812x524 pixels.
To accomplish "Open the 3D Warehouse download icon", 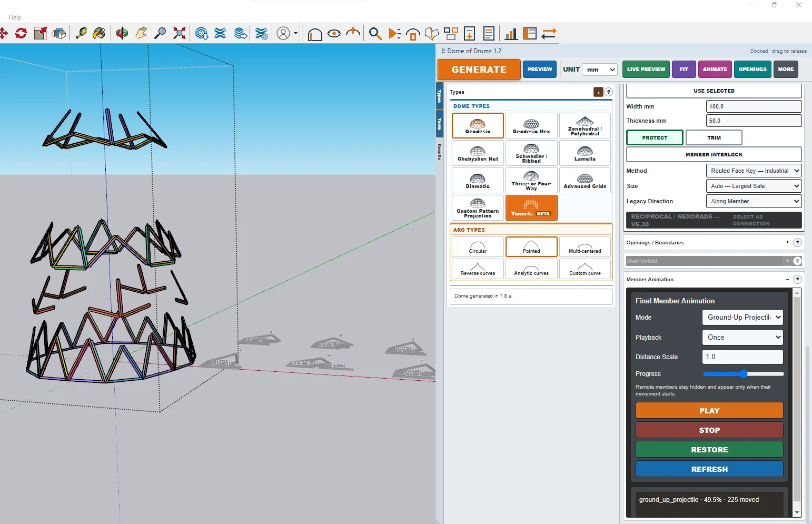I will [201, 34].
